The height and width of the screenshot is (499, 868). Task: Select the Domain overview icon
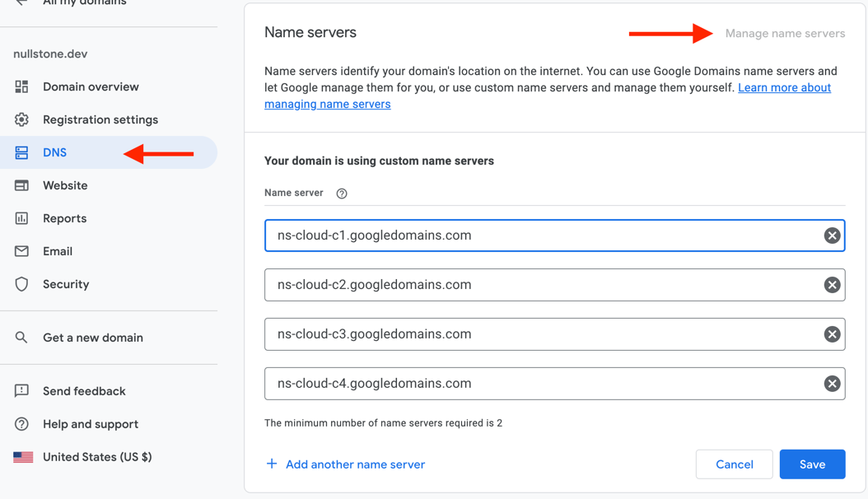(x=23, y=86)
